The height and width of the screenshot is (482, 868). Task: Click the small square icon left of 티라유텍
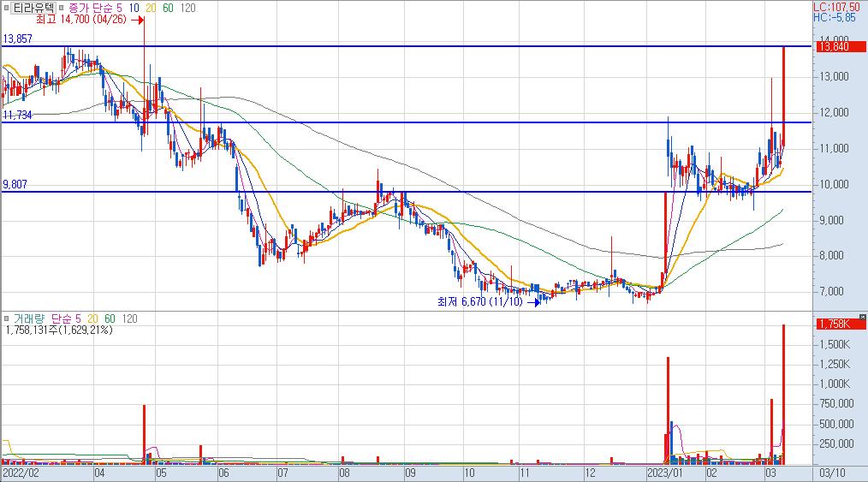pos(7,8)
